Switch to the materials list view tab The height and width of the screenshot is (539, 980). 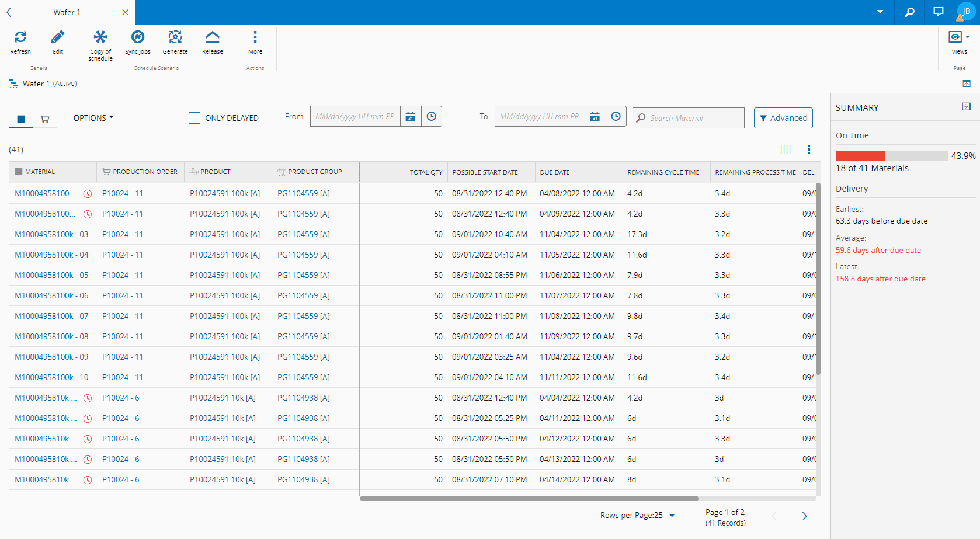(x=21, y=119)
